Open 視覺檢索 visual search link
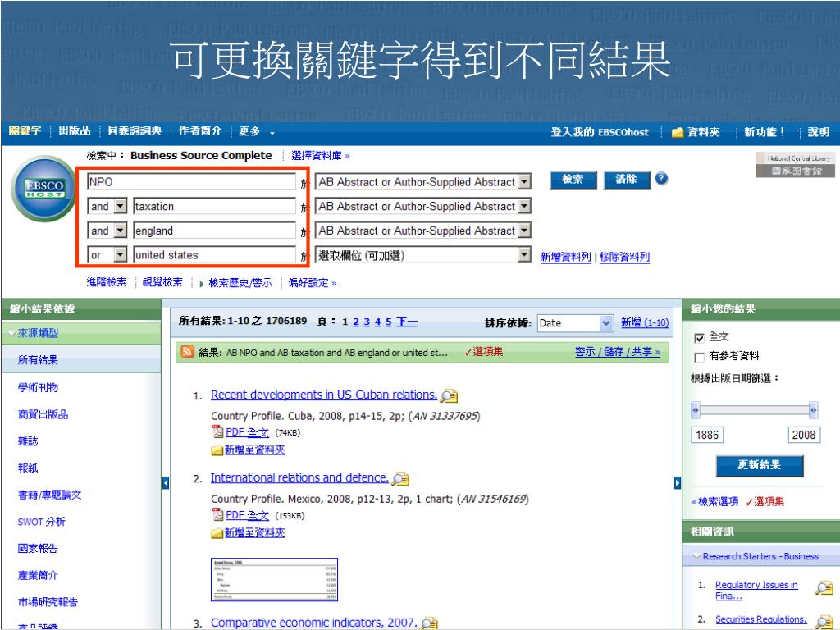 click(x=162, y=282)
